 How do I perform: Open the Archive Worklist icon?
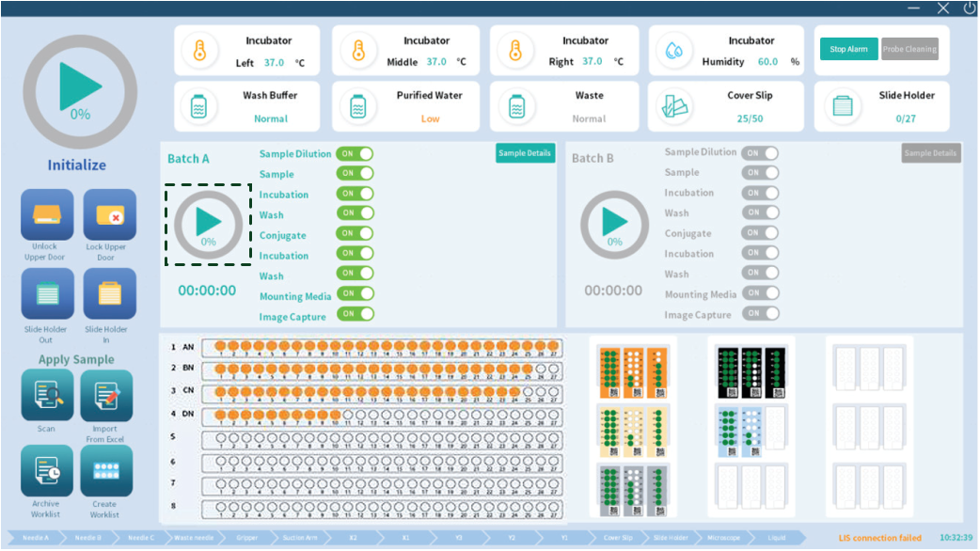[47, 470]
